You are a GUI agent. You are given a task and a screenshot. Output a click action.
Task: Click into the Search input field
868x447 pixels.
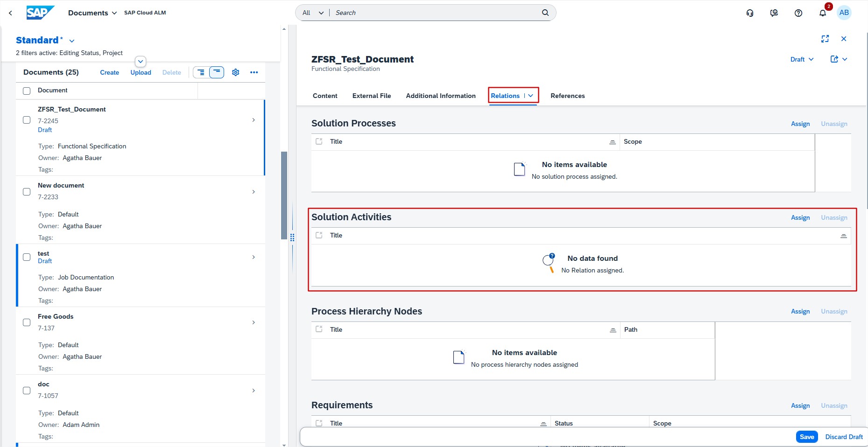pyautogui.click(x=434, y=13)
